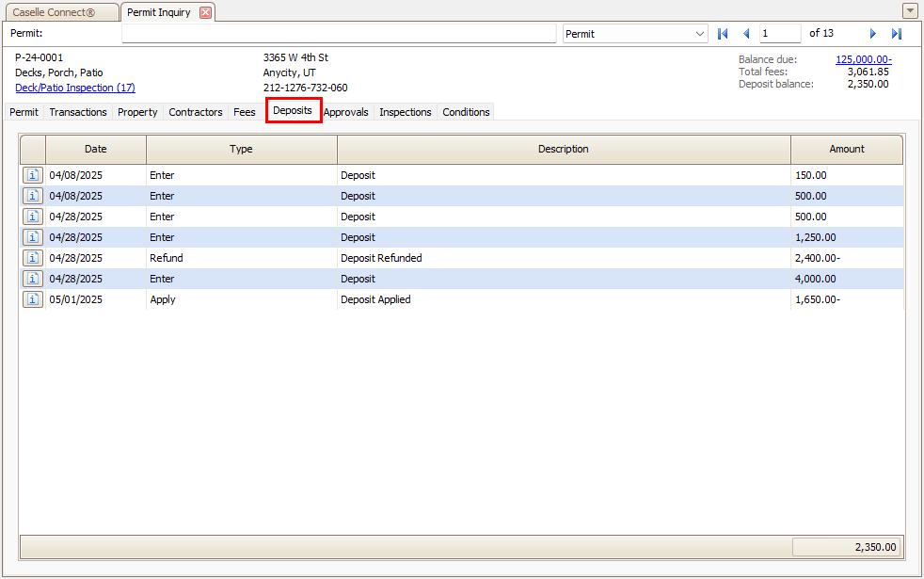Jump to the first permit record
The height and width of the screenshot is (579, 924).
(723, 34)
